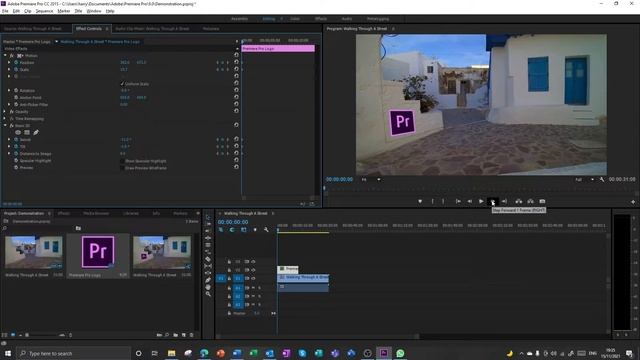Select the Slip tool
The height and width of the screenshot is (360, 640).
pyautogui.click(x=208, y=266)
